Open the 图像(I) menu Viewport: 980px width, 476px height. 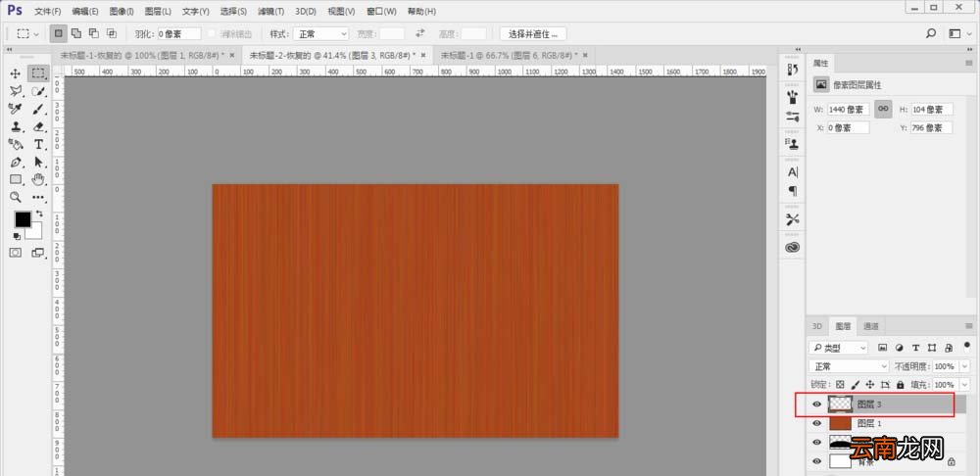tap(122, 11)
